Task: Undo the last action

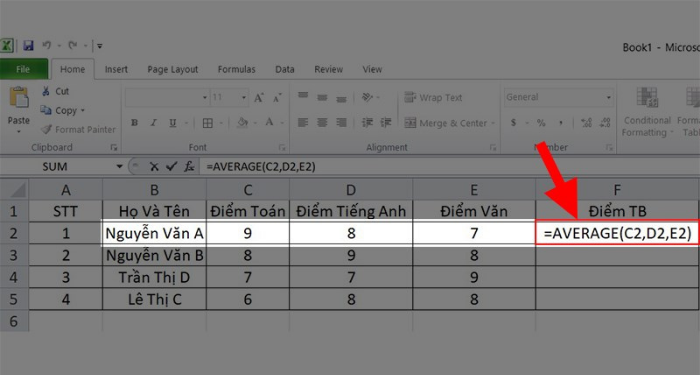Action: pos(46,45)
